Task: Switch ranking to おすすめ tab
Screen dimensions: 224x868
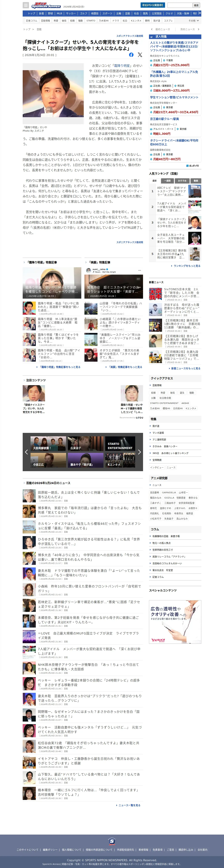Action: tap(182, 181)
